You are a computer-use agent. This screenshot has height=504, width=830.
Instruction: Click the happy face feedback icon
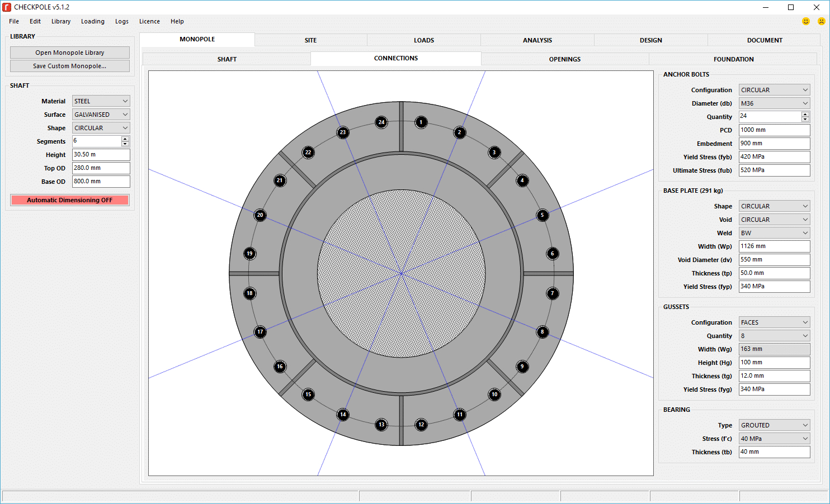805,21
